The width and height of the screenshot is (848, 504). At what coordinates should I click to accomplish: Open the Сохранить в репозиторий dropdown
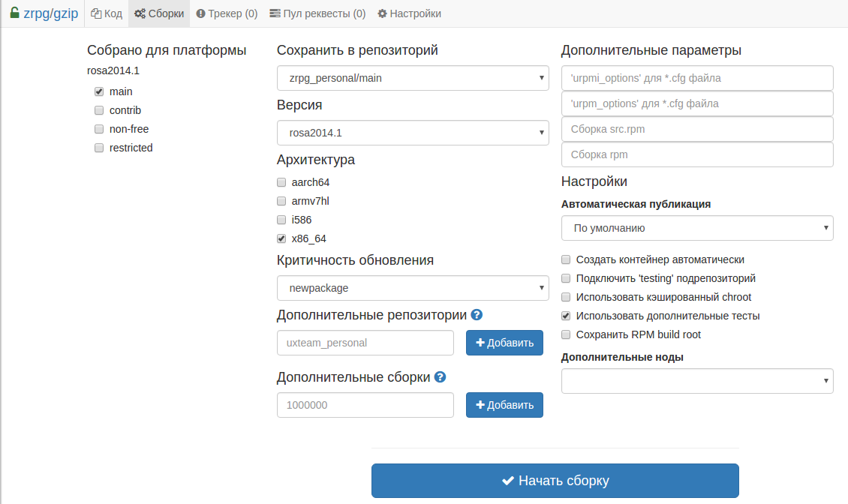click(x=413, y=77)
